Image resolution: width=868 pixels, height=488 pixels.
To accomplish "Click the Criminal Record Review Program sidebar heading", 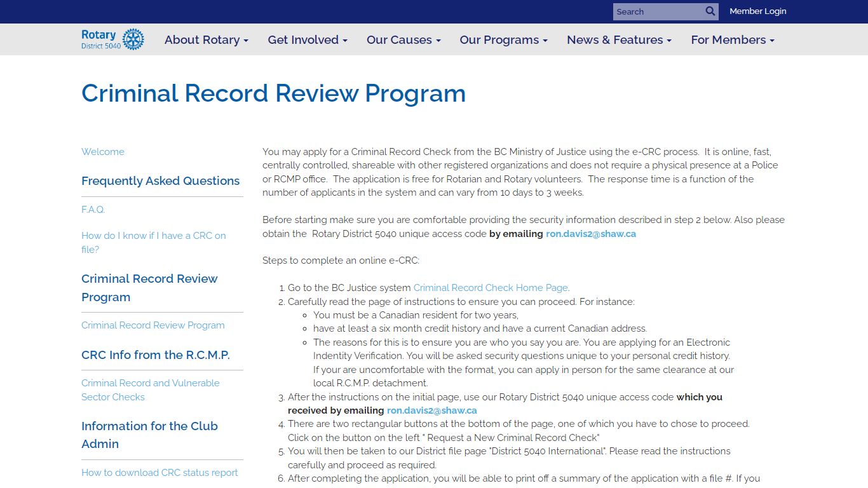I will [149, 288].
